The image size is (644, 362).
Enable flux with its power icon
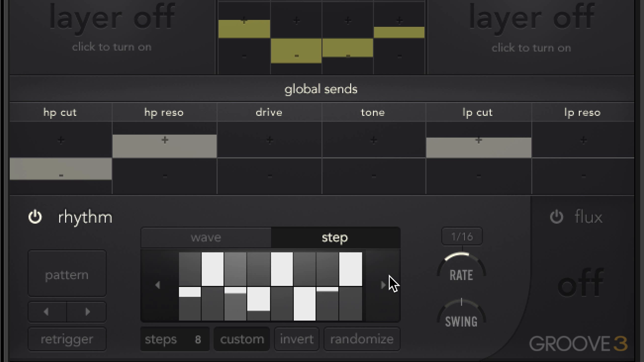pos(556,217)
